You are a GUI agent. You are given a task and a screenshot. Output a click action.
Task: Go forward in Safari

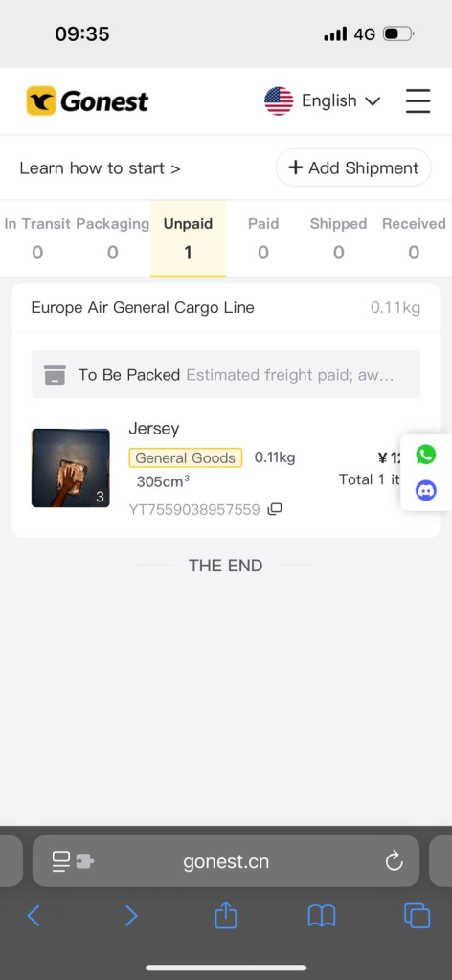[x=130, y=916]
